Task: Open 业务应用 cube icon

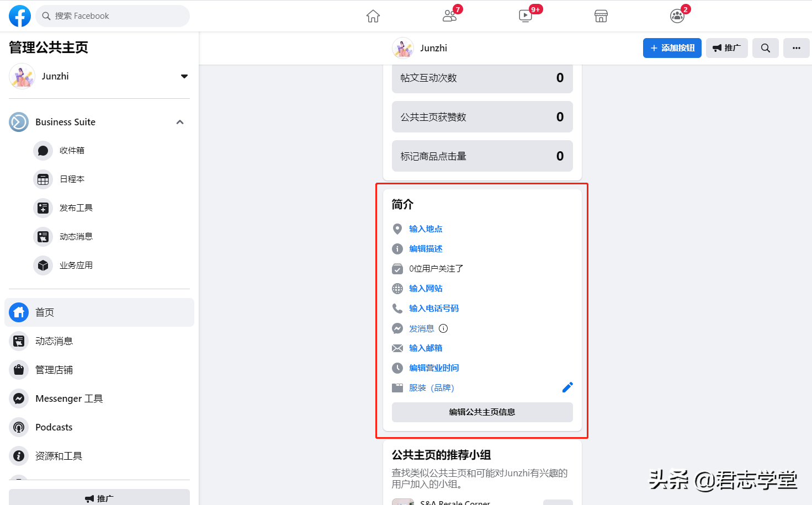Action: 43,265
